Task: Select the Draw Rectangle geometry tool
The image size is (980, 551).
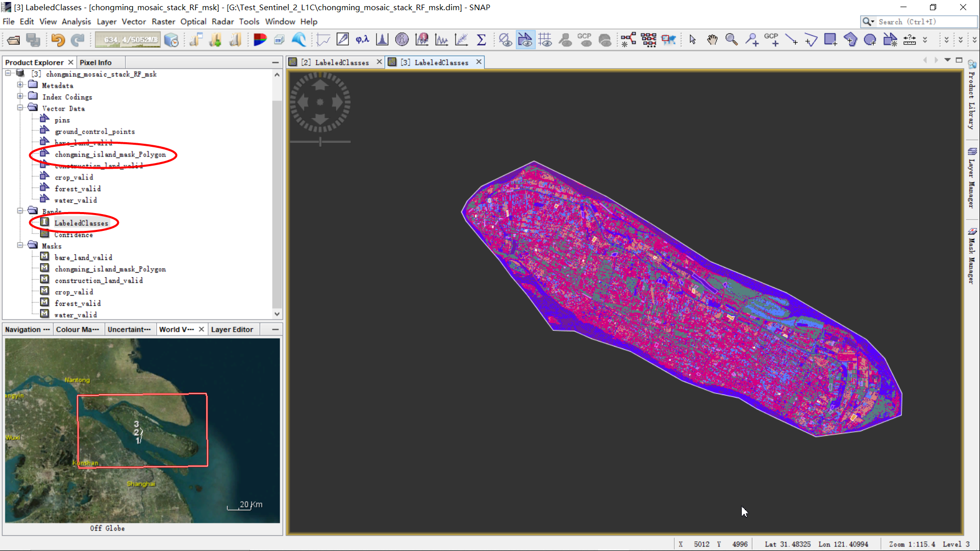Action: click(x=831, y=40)
